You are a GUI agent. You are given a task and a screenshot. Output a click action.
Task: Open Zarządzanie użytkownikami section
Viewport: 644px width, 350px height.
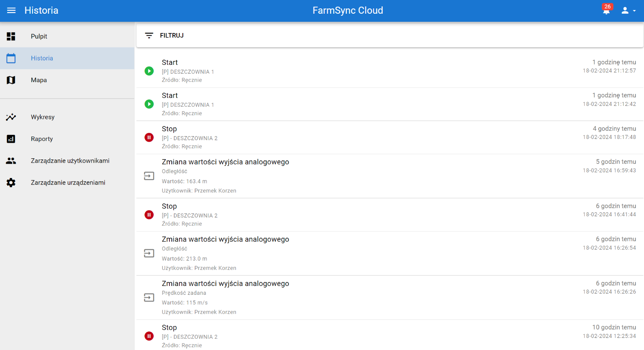coord(70,161)
